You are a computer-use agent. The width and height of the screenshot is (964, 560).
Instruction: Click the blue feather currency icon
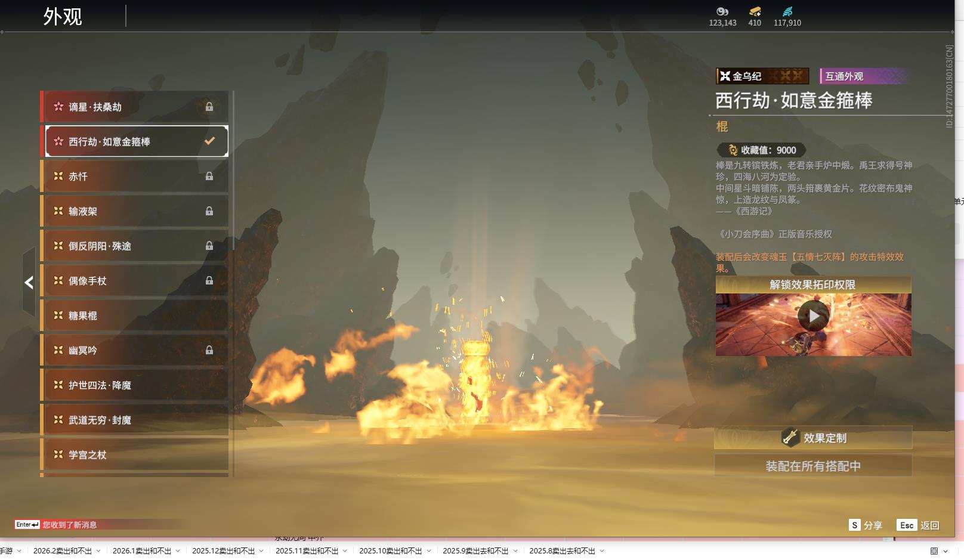[787, 11]
